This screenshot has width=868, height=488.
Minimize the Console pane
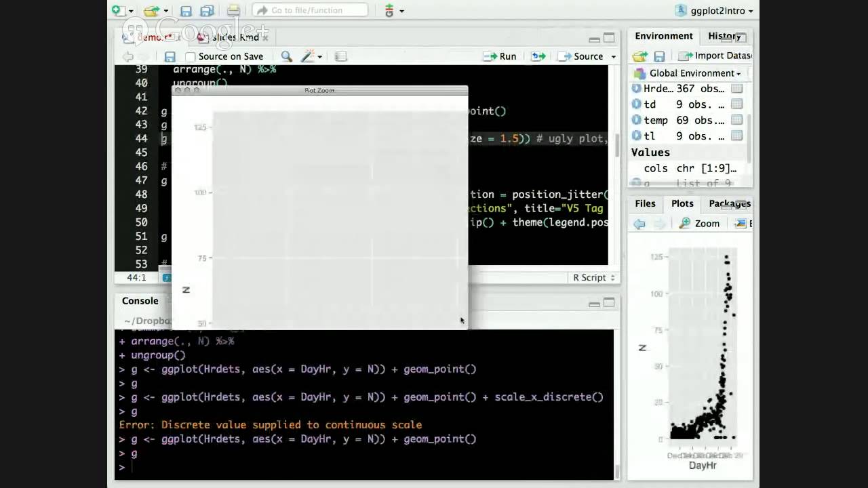tap(594, 304)
